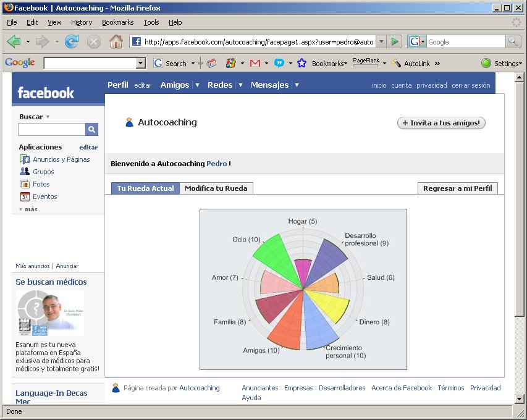Click the browser Forward arrow button
The height and width of the screenshot is (420, 527).
43,41
